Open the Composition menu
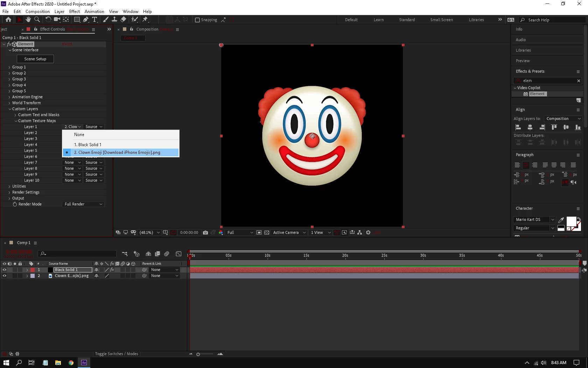 pos(37,12)
